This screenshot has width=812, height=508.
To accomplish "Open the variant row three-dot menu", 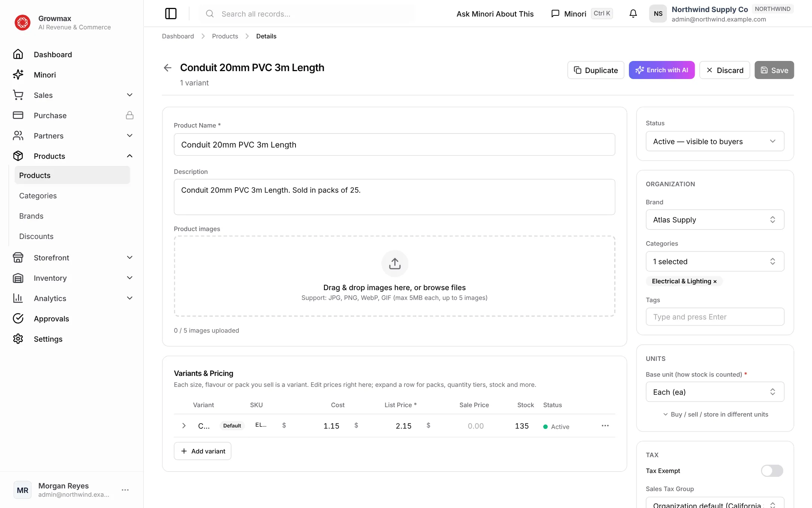I will tap(605, 426).
